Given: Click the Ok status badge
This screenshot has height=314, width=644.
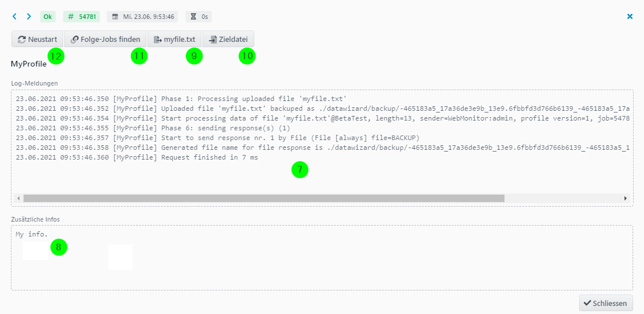Looking at the screenshot, I should 48,17.
